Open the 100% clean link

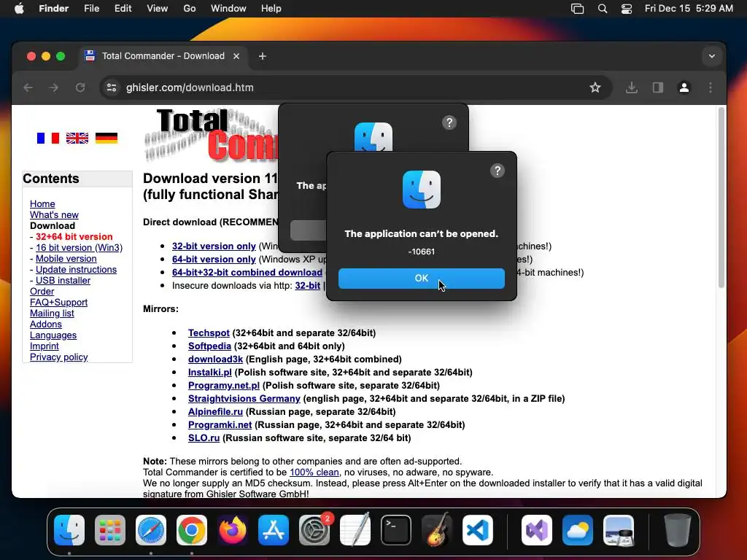(x=314, y=472)
